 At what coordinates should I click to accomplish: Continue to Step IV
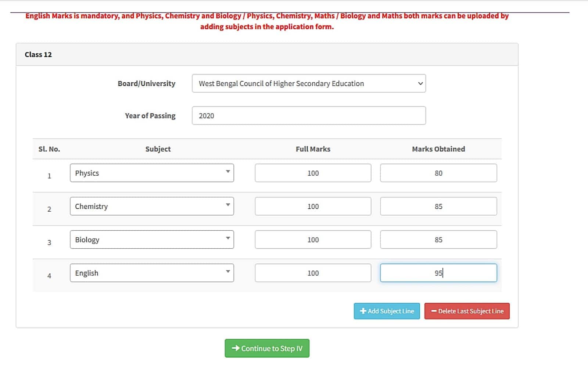(267, 348)
